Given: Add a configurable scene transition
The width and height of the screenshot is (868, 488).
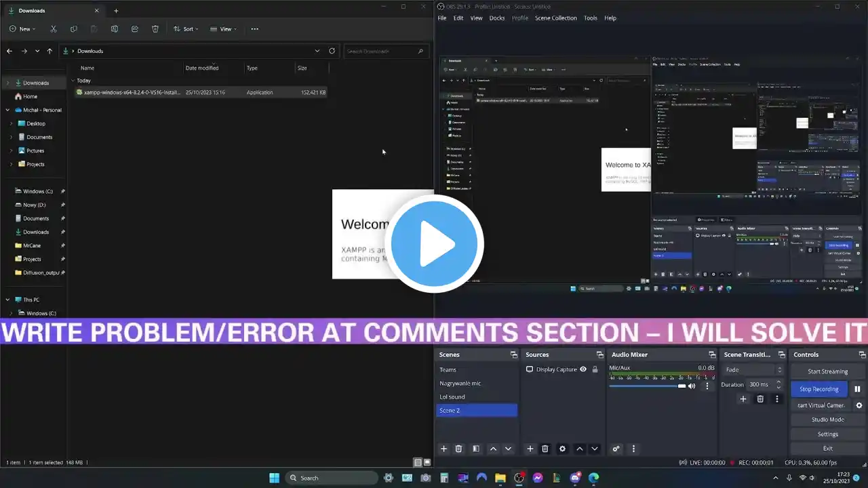Looking at the screenshot, I should (743, 399).
